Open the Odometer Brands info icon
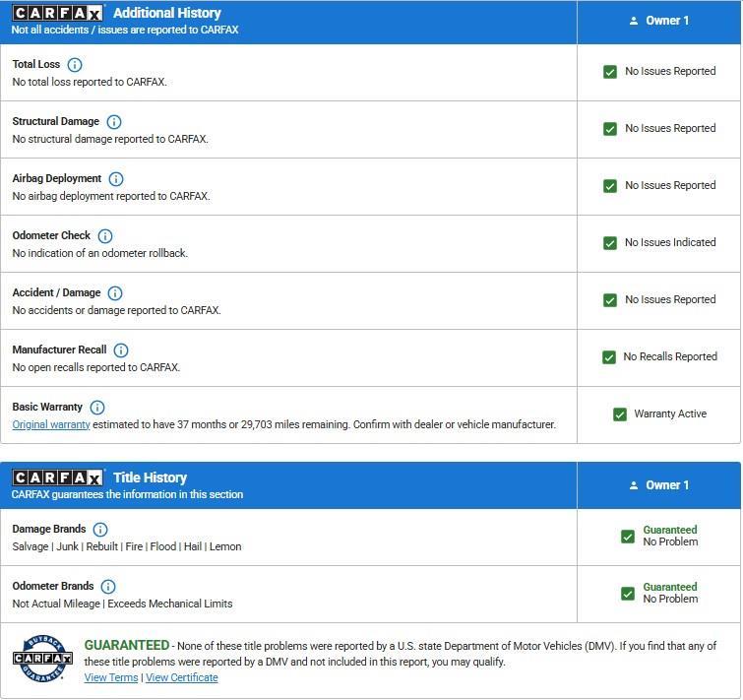This screenshot has width=743, height=700. click(108, 586)
